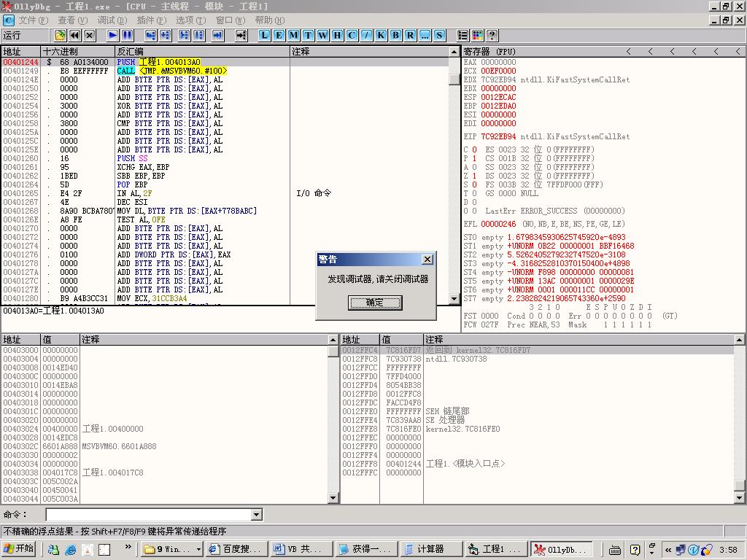Click the Step into toolbar icon
The width and height of the screenshot is (747, 560).
point(150,35)
